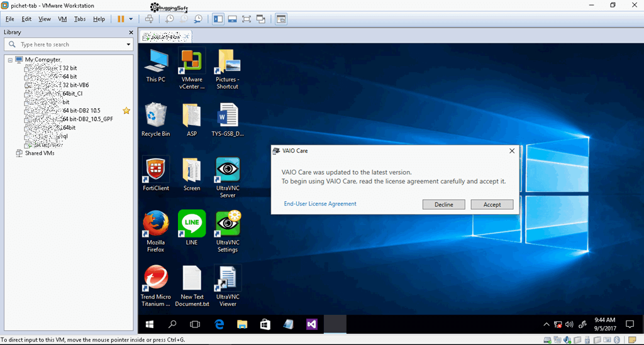Open Windows Store from the taskbar
The image size is (644, 345).
[x=265, y=324]
